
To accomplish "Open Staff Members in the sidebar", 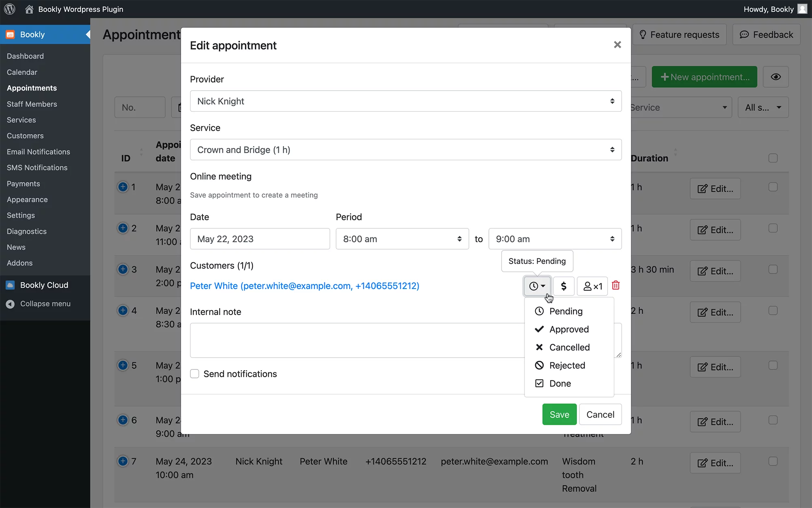I will (x=32, y=104).
